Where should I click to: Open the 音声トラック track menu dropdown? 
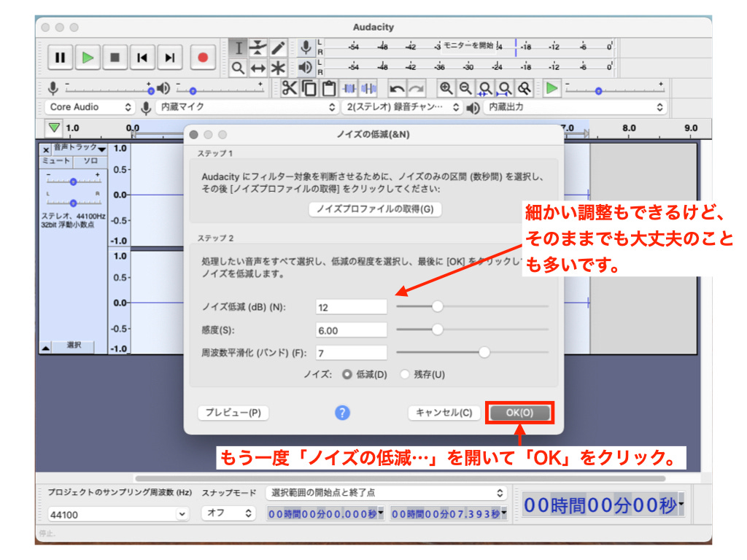80,148
